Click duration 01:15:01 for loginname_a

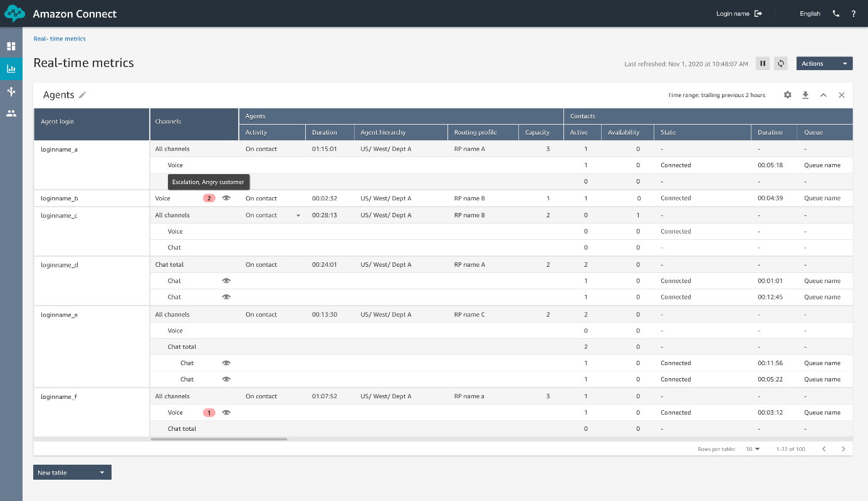325,149
